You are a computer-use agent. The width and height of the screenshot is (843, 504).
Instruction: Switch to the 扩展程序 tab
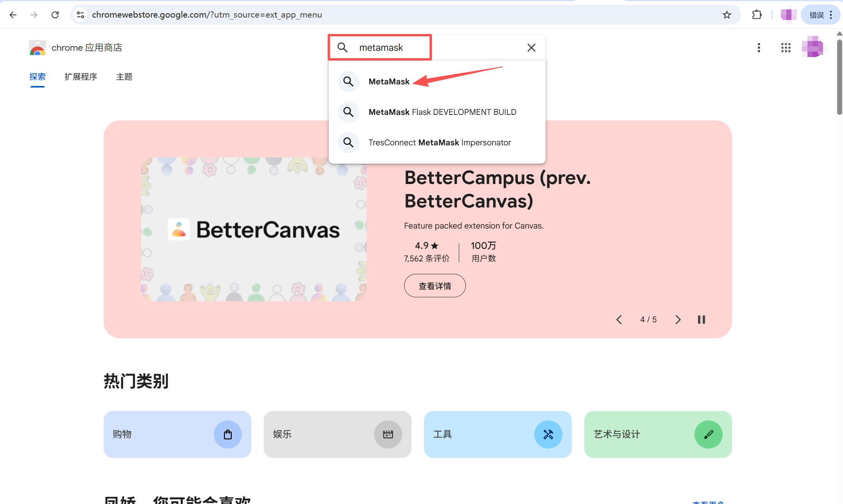point(81,77)
